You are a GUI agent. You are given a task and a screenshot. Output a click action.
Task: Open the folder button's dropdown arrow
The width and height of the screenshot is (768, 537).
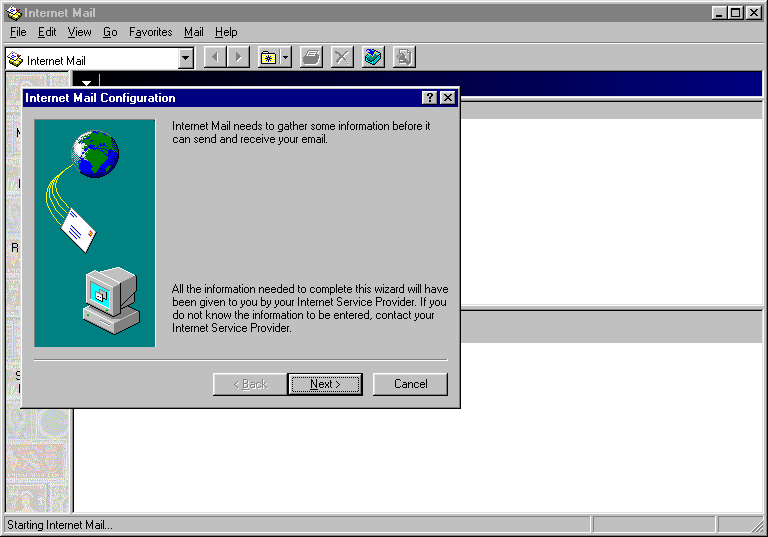pyautogui.click(x=286, y=58)
